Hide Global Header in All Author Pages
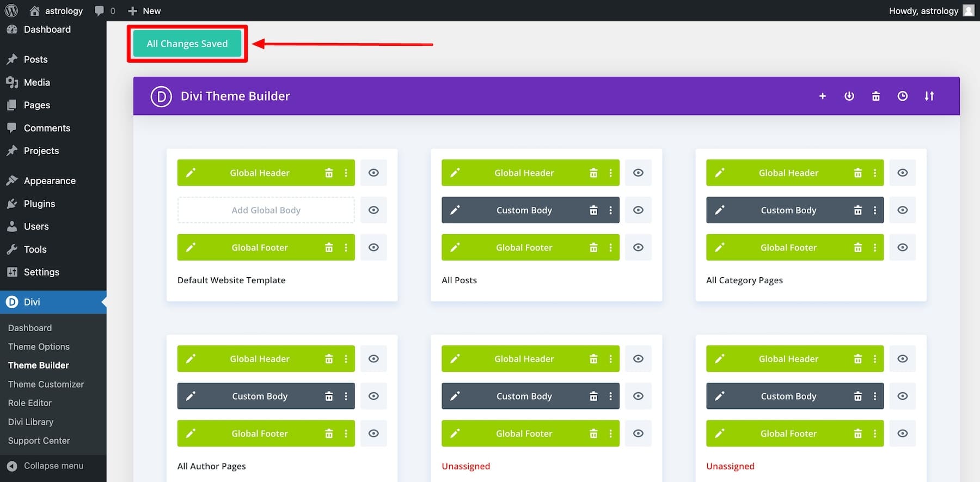 pyautogui.click(x=373, y=359)
